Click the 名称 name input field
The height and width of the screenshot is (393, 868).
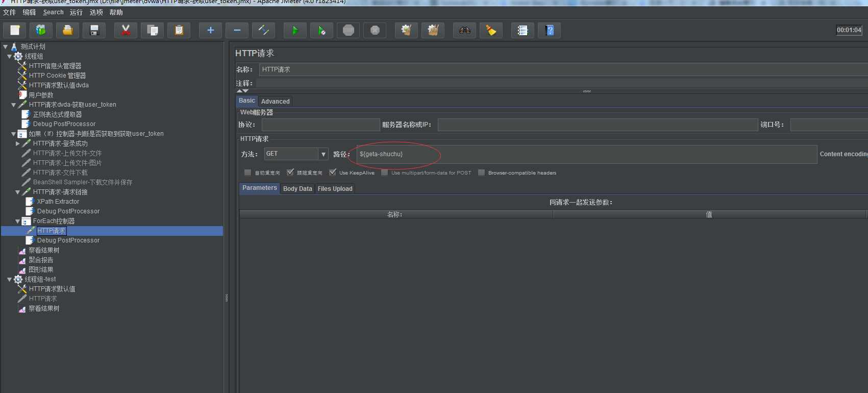click(x=563, y=69)
